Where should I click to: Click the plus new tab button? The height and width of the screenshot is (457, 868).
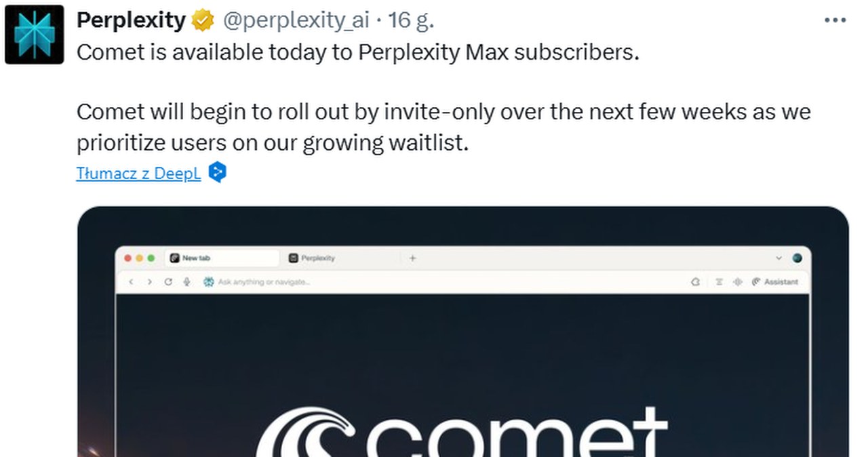(x=412, y=258)
